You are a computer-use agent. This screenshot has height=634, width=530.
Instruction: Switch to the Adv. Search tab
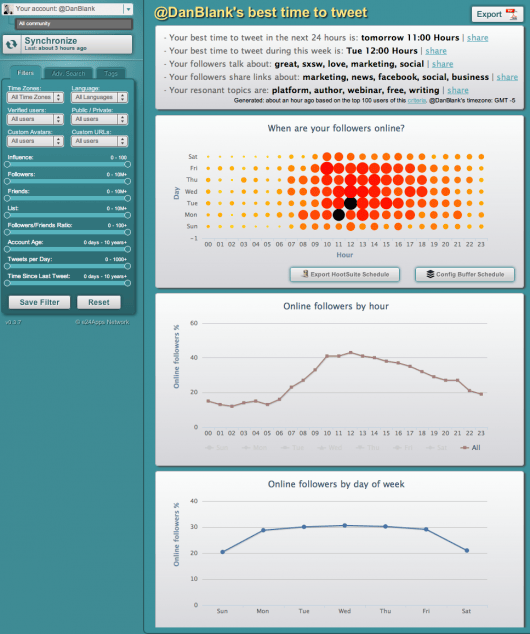coord(68,73)
